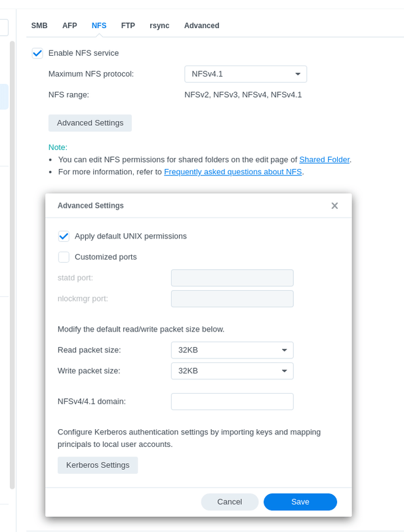Toggle Enable NFS service checkbox
Viewport: 404px width, 532px height.
37,53
